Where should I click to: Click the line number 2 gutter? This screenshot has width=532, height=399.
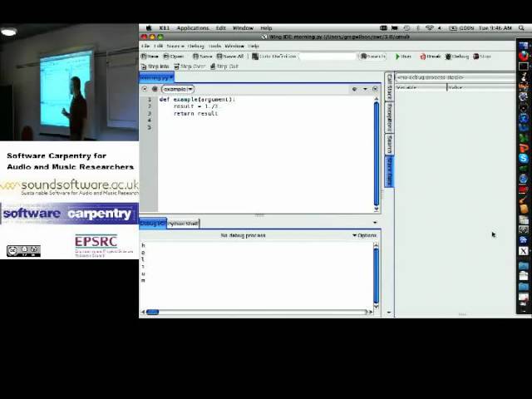click(x=150, y=106)
